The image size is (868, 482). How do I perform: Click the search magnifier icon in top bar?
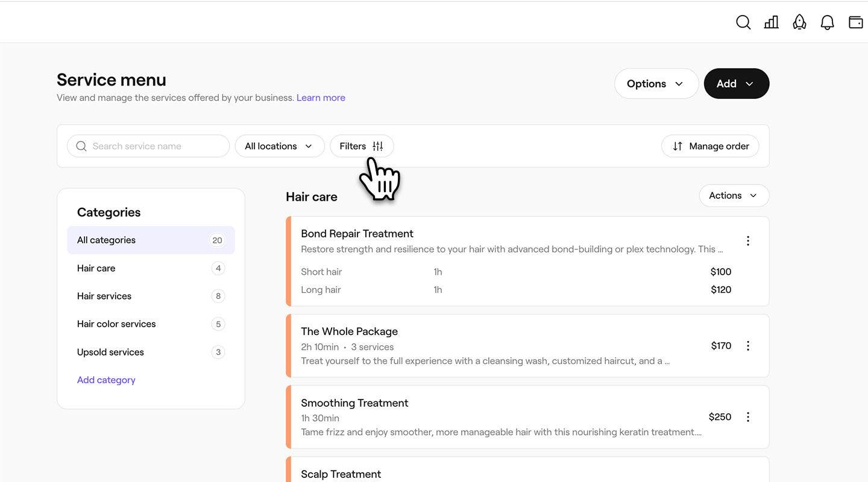(743, 22)
